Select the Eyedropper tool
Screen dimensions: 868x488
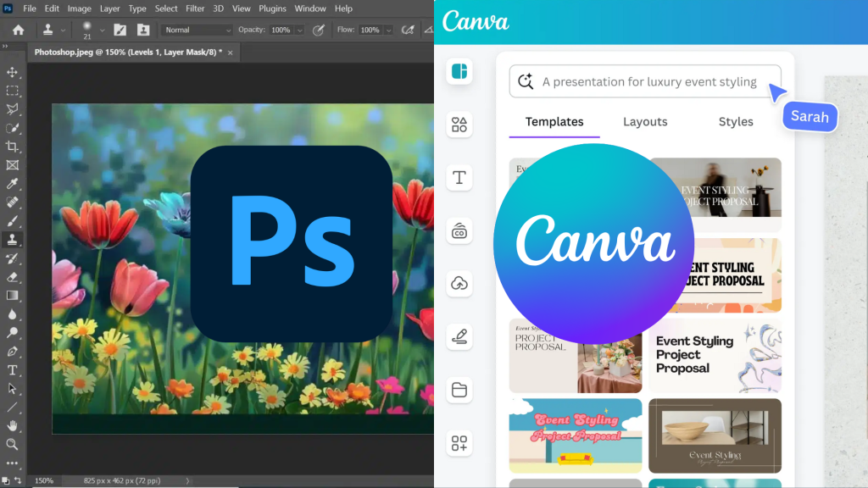[x=12, y=184]
